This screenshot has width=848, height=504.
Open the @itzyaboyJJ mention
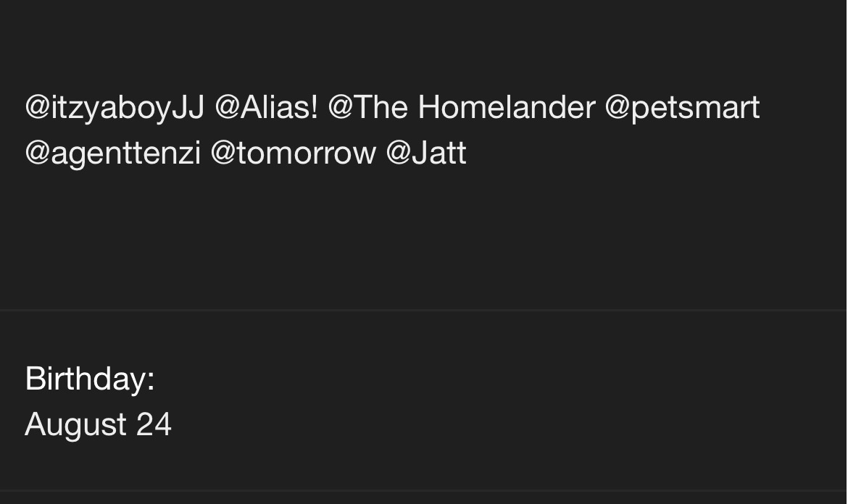115,108
